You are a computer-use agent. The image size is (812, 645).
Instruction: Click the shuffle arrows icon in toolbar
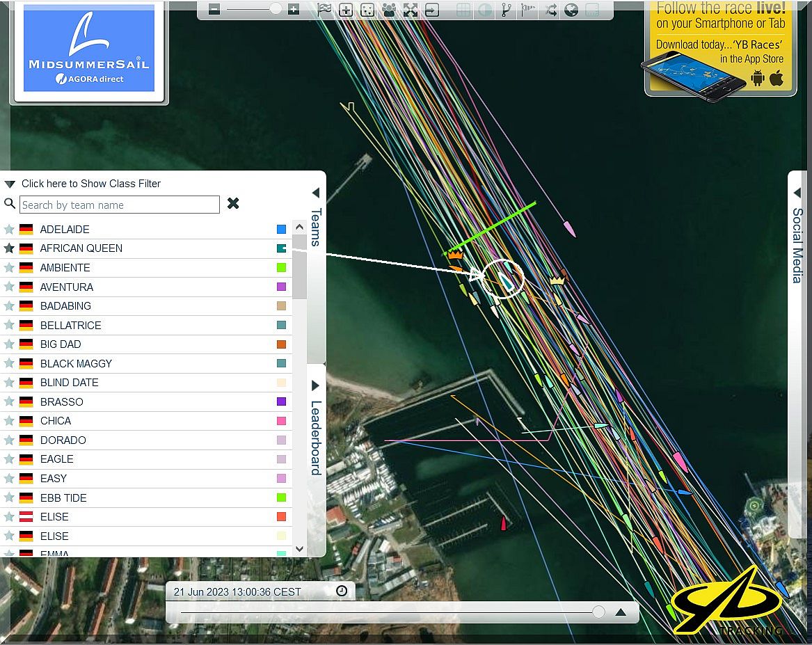point(551,10)
